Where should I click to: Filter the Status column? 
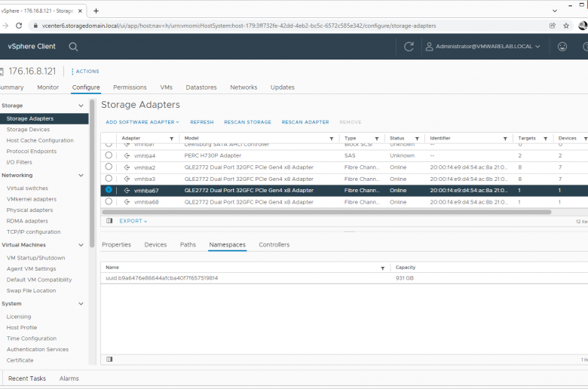tap(417, 139)
